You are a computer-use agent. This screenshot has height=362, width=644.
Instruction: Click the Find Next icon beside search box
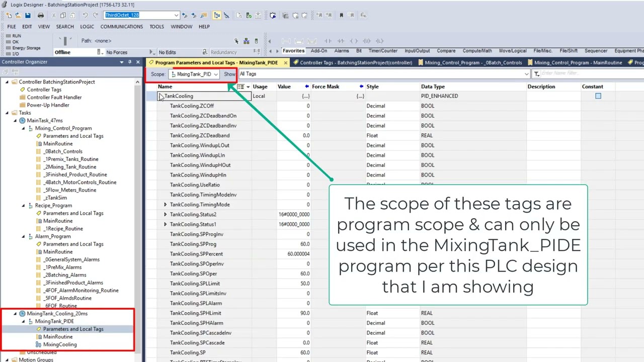tap(194, 15)
